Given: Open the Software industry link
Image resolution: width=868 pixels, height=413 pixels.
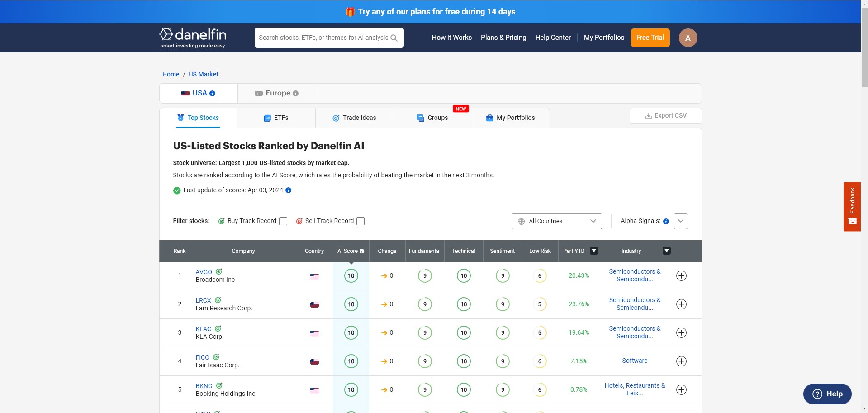Looking at the screenshot, I should tap(635, 361).
